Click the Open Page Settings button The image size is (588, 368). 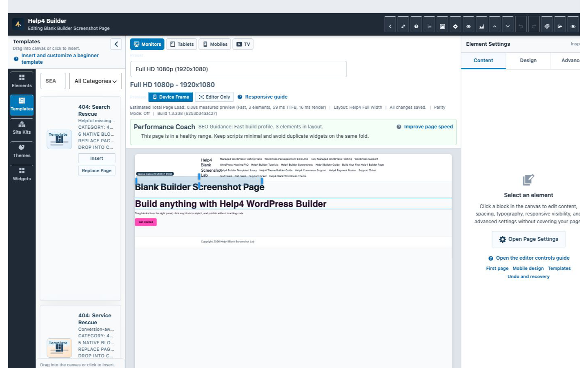tap(528, 239)
